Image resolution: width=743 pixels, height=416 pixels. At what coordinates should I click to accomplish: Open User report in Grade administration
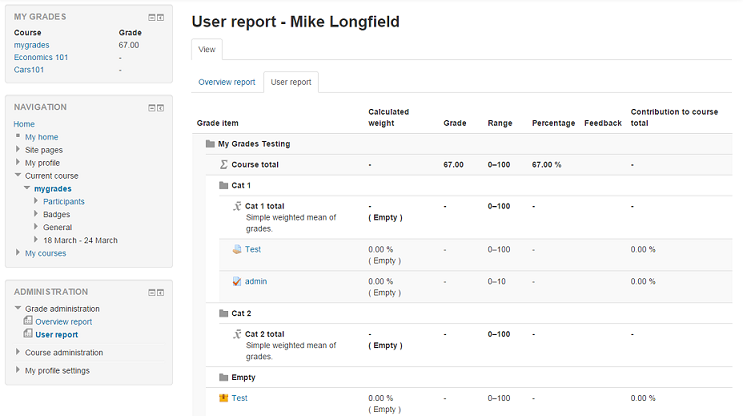pos(56,335)
